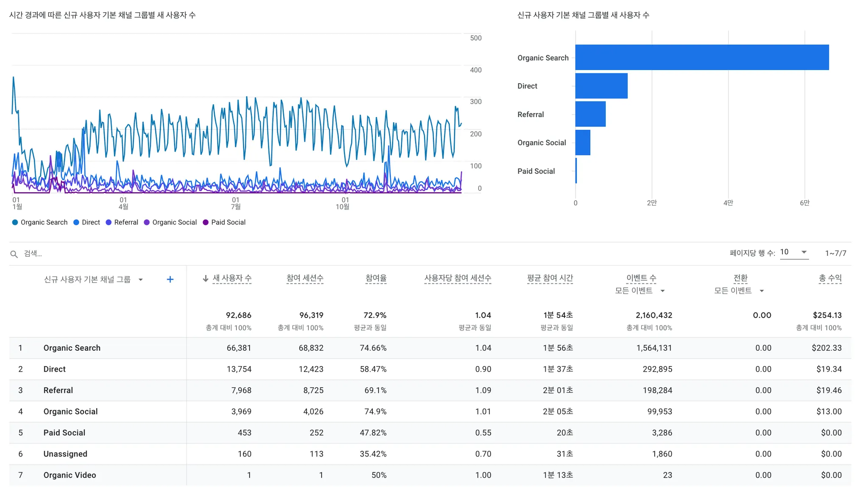Expand 모든 이벤트 dropdown under 전환
The image size is (868, 487).
click(x=762, y=291)
